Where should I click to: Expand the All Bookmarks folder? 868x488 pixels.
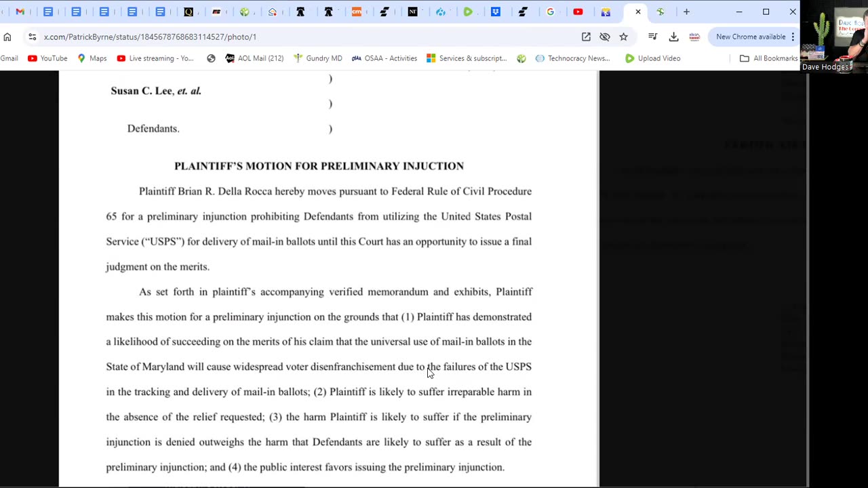click(x=768, y=58)
